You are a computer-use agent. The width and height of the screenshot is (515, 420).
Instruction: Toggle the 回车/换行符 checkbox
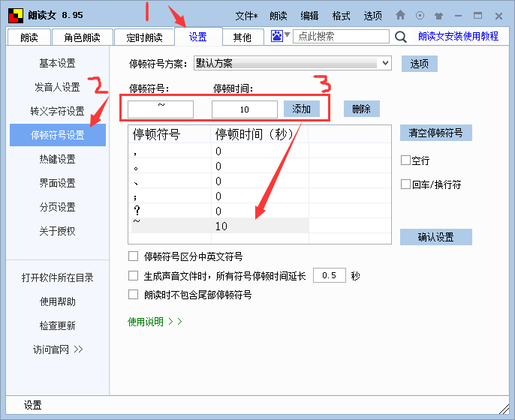405,184
